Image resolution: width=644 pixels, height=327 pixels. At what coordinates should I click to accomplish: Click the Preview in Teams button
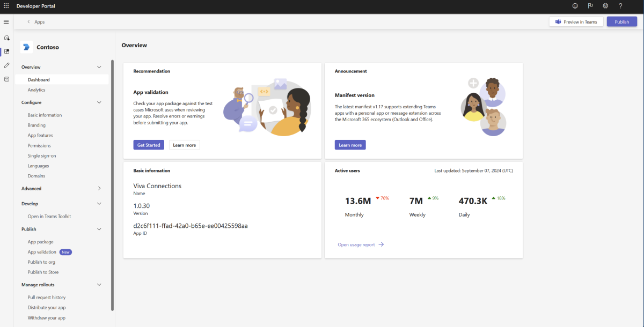tap(576, 22)
